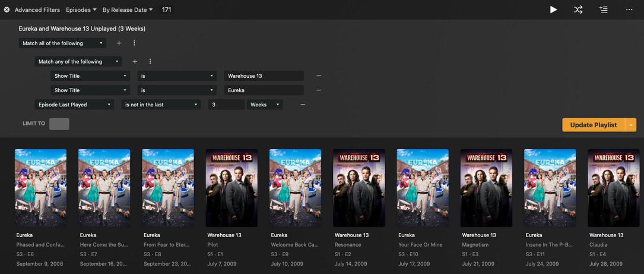The image size is (644, 274).
Task: Open the more options ellipsis menu
Action: point(629,10)
